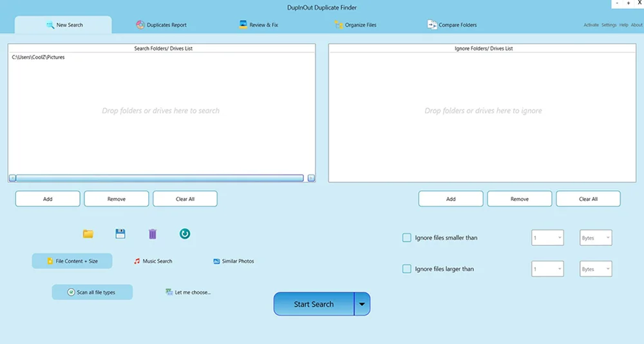Select C:\Users\CoolZ\Pictures folder entry
This screenshot has width=644, height=344.
click(x=38, y=57)
